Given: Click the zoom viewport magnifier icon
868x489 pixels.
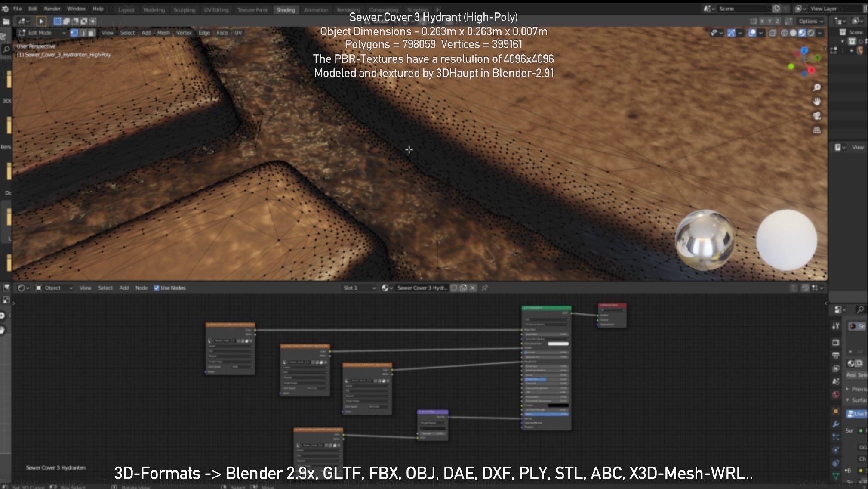Looking at the screenshot, I should click(816, 88).
